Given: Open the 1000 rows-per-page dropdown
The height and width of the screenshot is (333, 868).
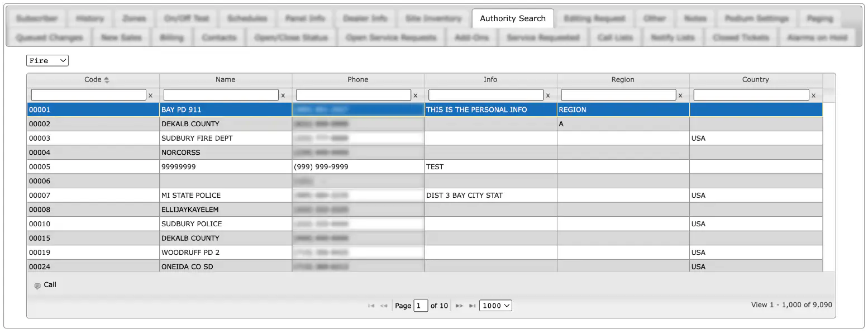Looking at the screenshot, I should click(x=495, y=306).
